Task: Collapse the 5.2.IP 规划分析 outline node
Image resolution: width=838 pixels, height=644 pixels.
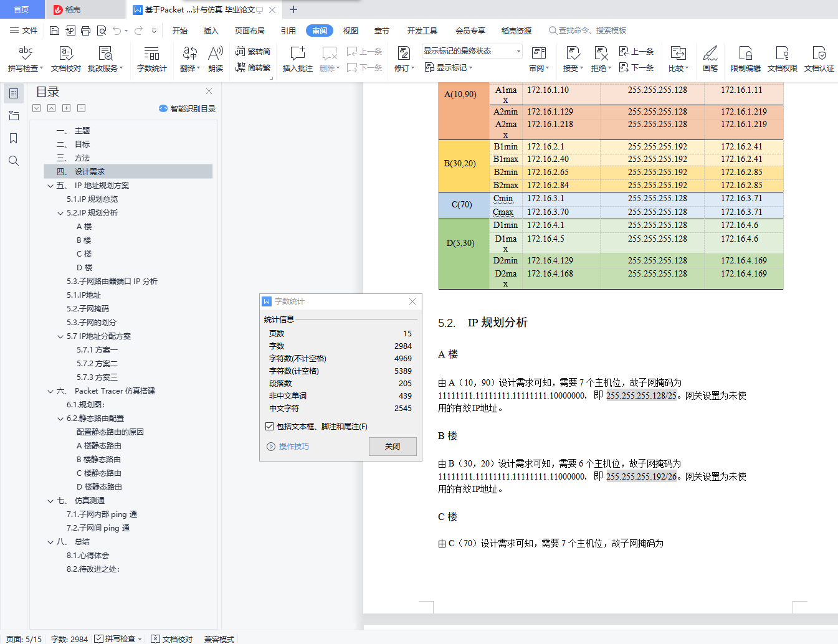Action: pyautogui.click(x=60, y=213)
